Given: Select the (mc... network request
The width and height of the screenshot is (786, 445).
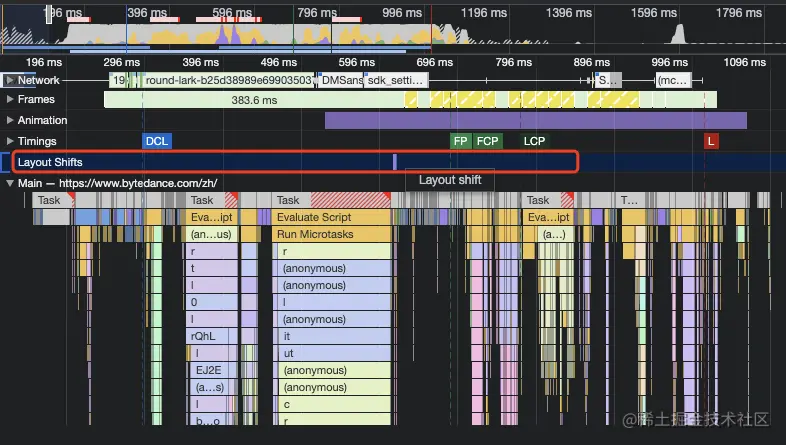Looking at the screenshot, I should pyautogui.click(x=673, y=80).
